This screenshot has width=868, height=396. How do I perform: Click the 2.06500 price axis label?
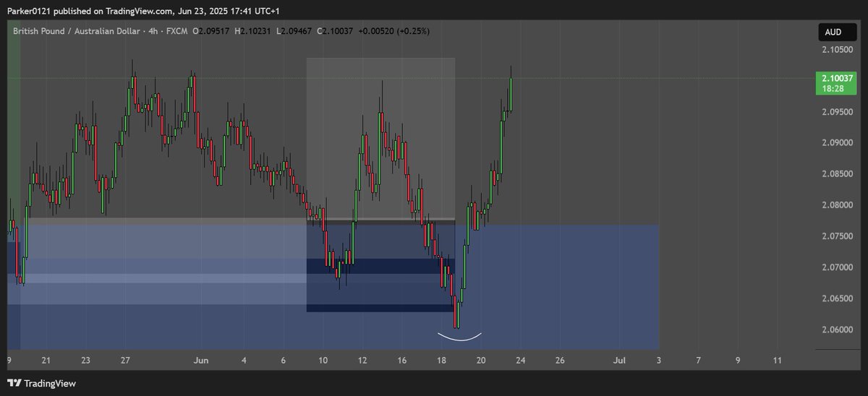pos(836,298)
